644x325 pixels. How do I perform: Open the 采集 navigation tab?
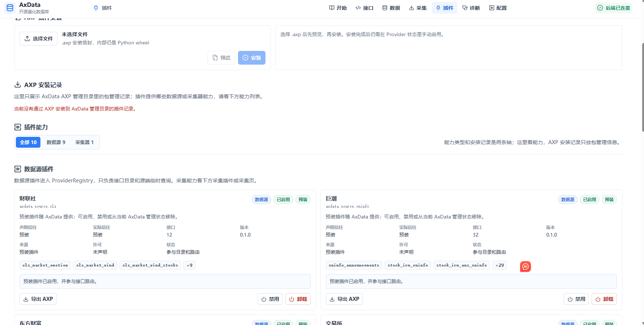pyautogui.click(x=418, y=8)
